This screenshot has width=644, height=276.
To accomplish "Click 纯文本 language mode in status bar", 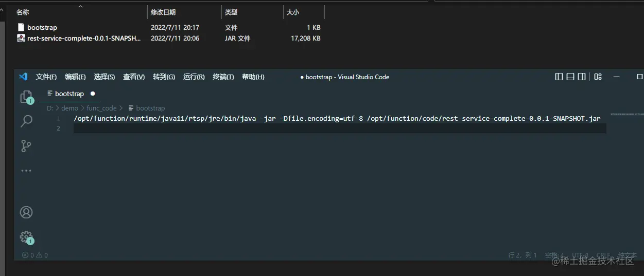I will [627, 255].
